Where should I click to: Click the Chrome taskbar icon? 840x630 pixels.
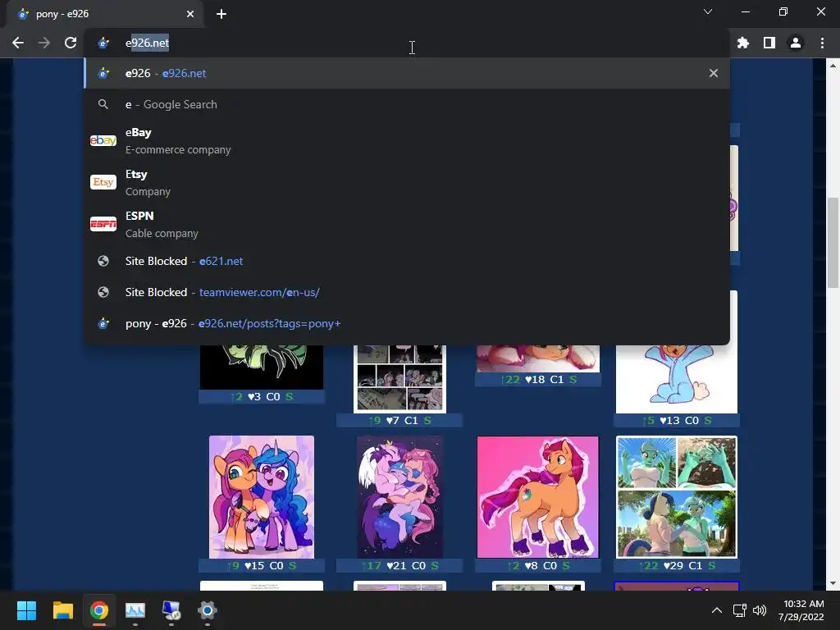pos(99,610)
